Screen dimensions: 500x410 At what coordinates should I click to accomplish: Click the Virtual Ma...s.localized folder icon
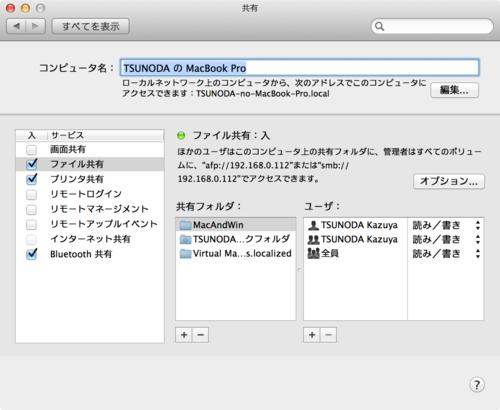click(x=185, y=253)
